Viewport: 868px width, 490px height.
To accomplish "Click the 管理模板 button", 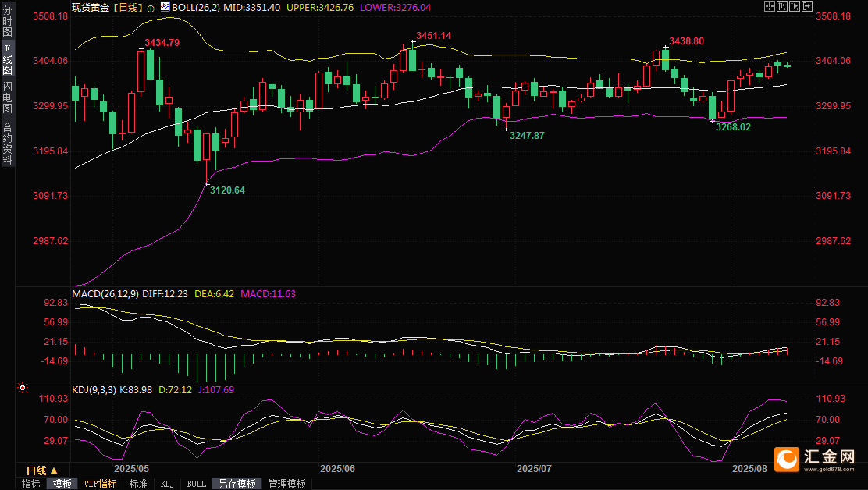I will [x=286, y=484].
